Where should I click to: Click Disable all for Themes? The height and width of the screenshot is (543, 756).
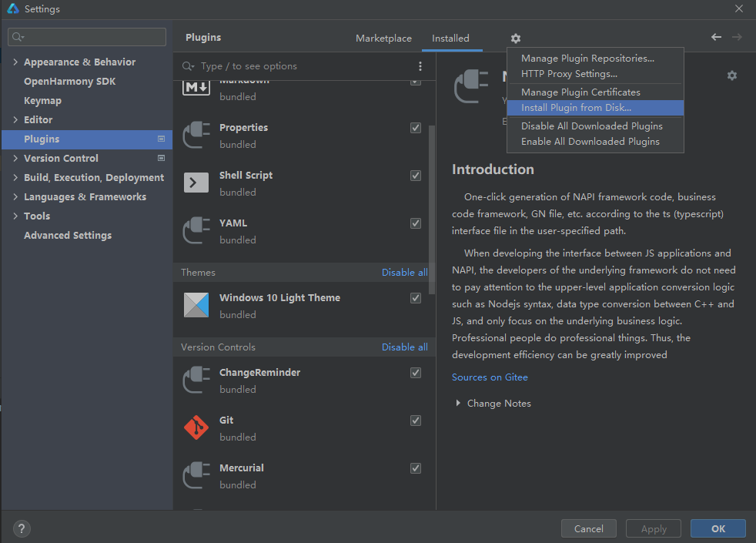404,273
